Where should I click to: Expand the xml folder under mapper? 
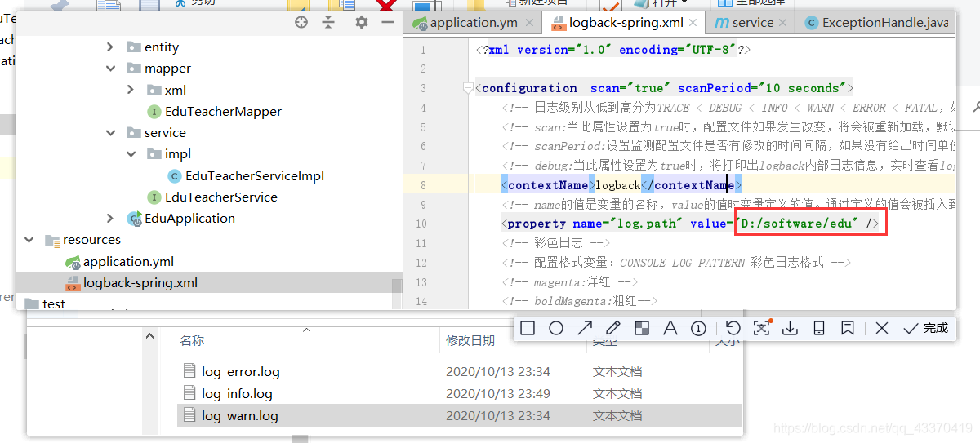[131, 90]
